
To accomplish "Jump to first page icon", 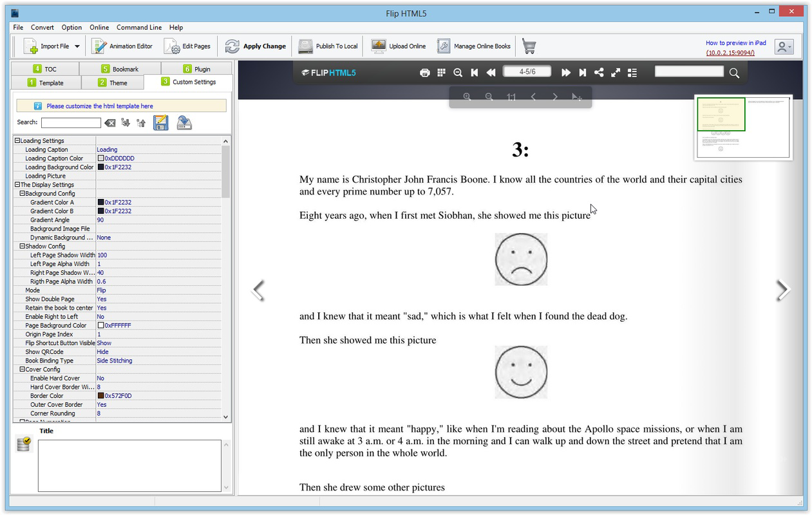I will click(x=475, y=73).
